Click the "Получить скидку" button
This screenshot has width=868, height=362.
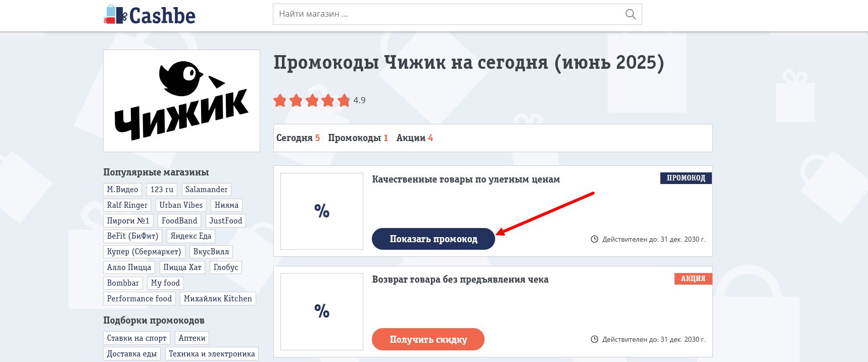coord(428,339)
